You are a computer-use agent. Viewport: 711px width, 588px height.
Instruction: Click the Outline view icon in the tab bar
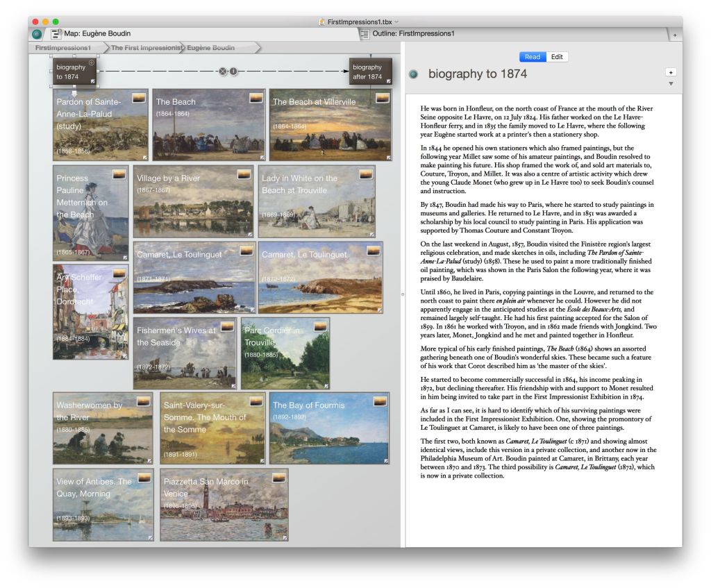[x=365, y=33]
